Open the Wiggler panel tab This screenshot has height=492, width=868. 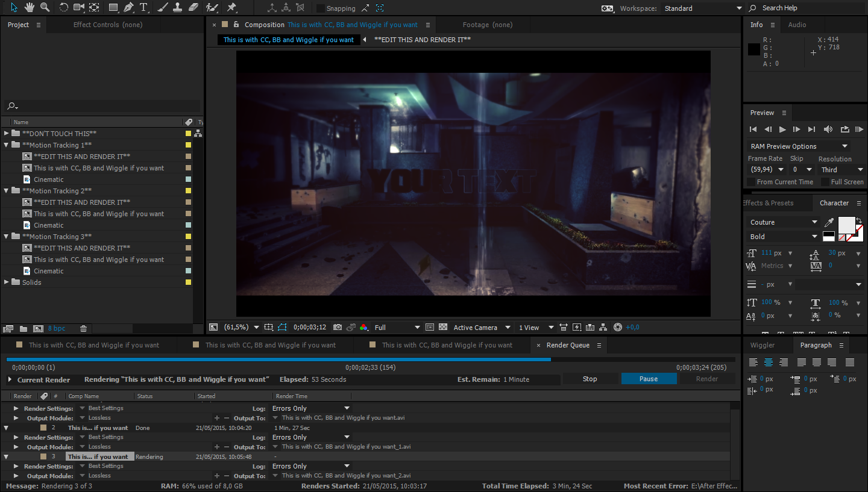point(763,345)
